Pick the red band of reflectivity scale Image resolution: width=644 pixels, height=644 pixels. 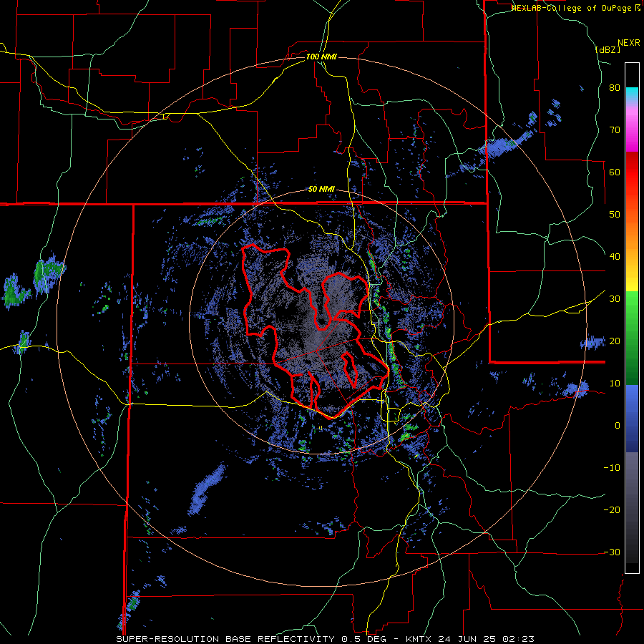(632, 175)
